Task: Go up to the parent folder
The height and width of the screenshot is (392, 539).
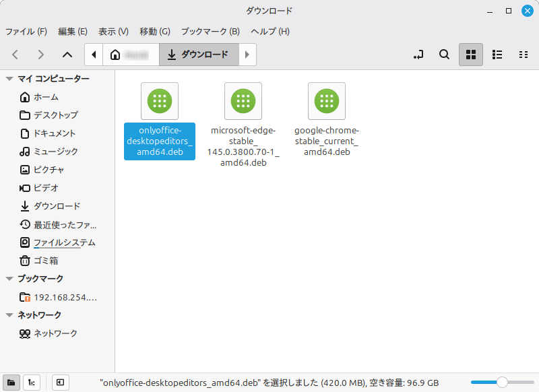Action: point(67,55)
